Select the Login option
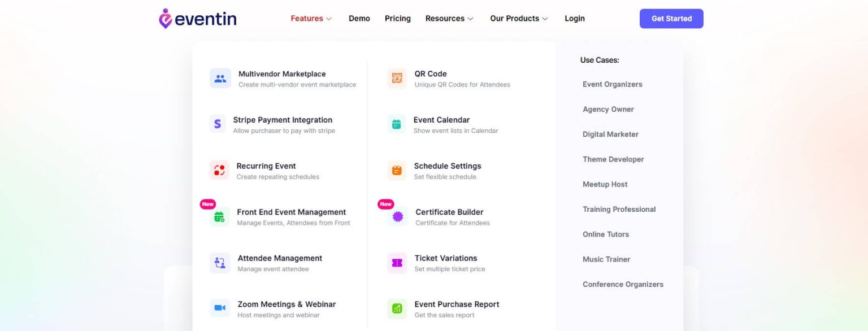The image size is (868, 331). (574, 18)
